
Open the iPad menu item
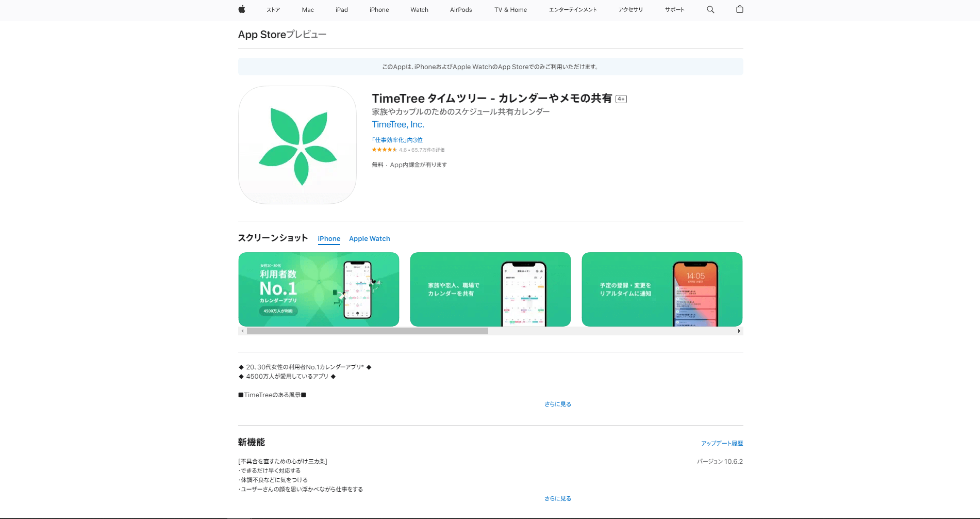click(x=342, y=10)
